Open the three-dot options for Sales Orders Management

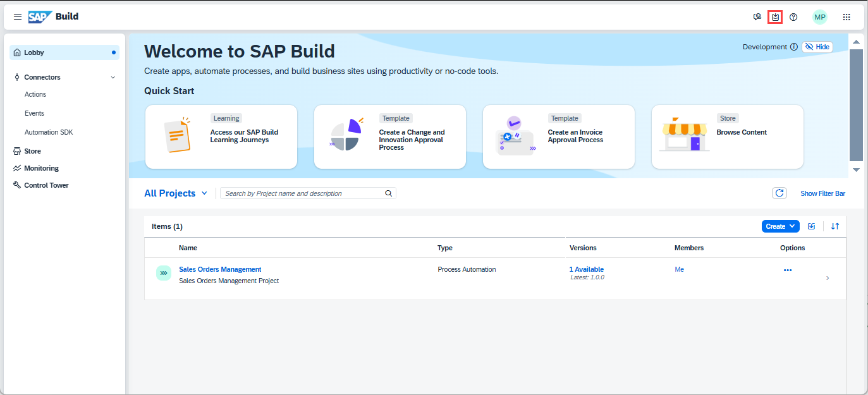pyautogui.click(x=788, y=270)
